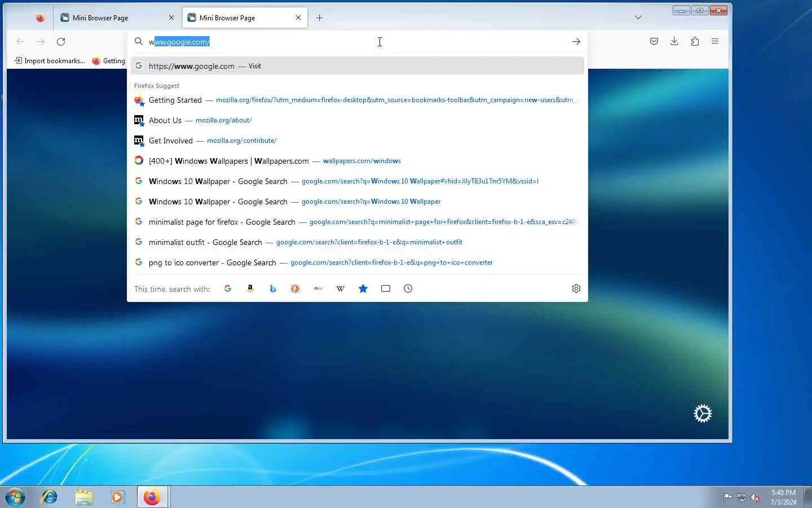Open the List all tabs dropdown

[638, 17]
